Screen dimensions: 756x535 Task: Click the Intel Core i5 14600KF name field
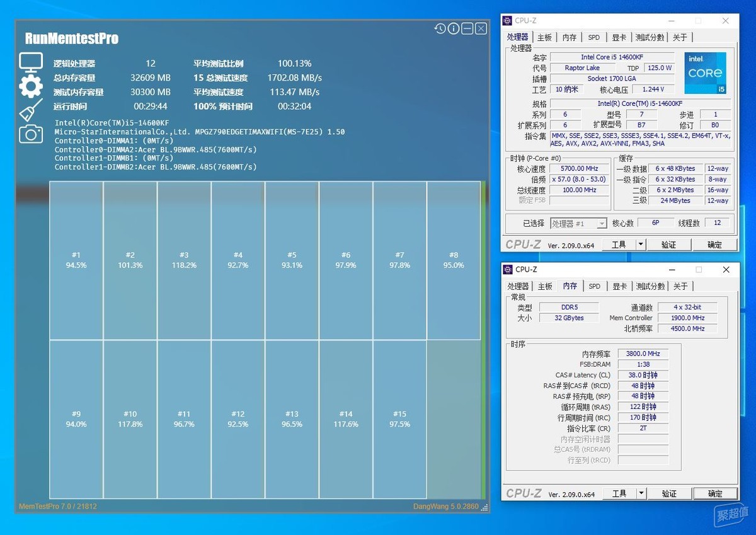612,57
